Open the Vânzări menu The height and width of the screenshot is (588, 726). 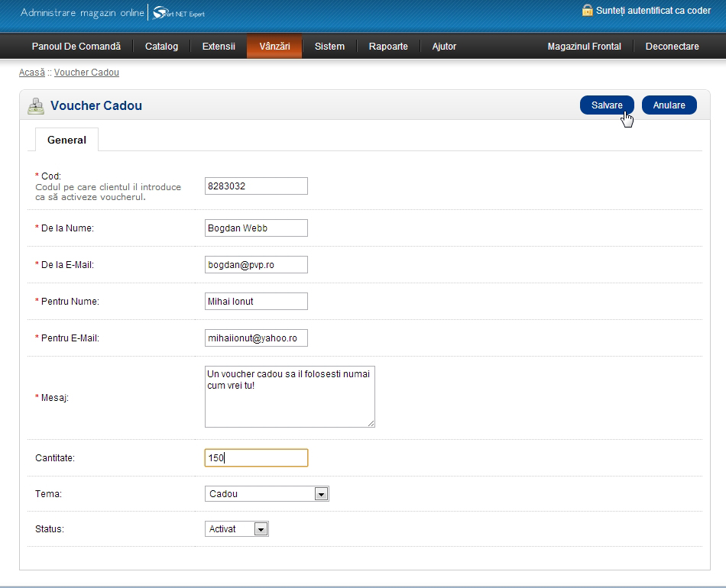[274, 47]
